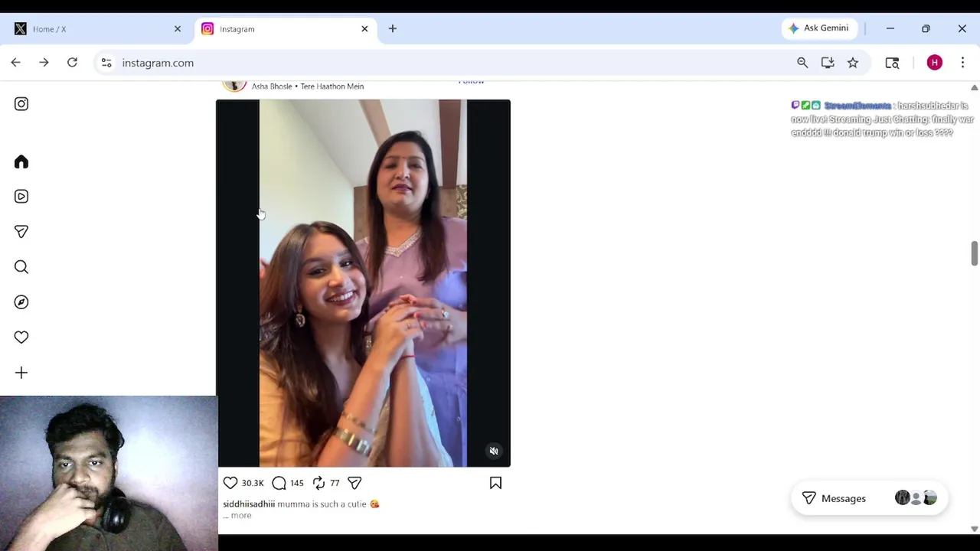
Task: Go back in browser history
Action: pyautogui.click(x=16, y=63)
